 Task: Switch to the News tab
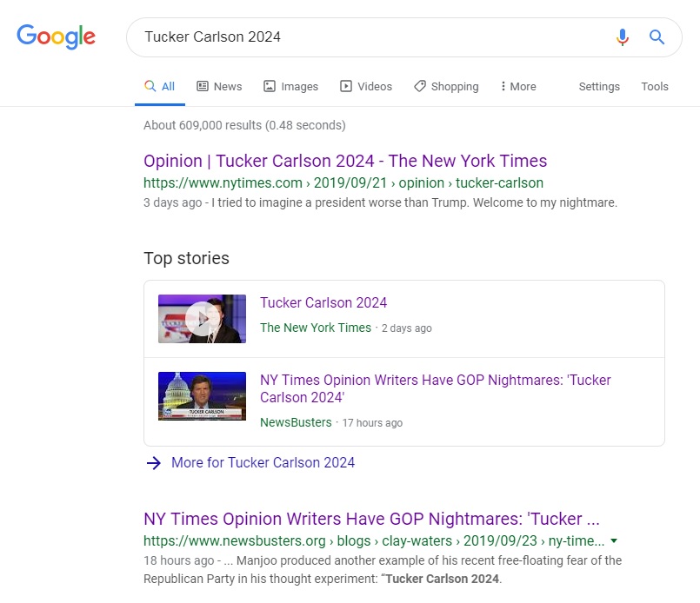(220, 87)
